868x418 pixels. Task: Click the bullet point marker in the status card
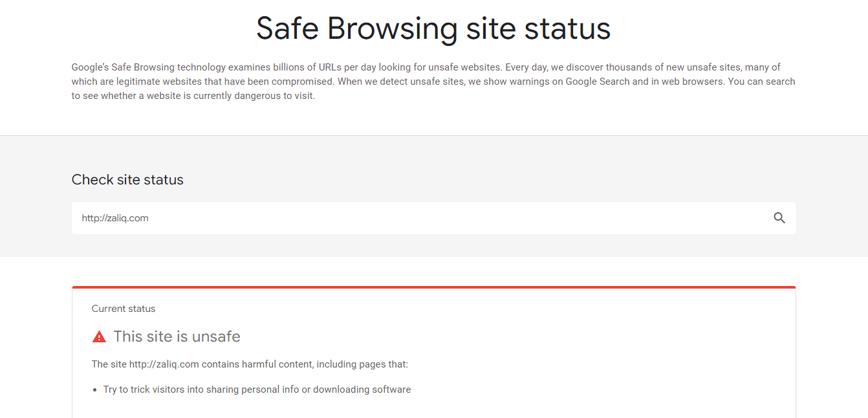[95, 389]
